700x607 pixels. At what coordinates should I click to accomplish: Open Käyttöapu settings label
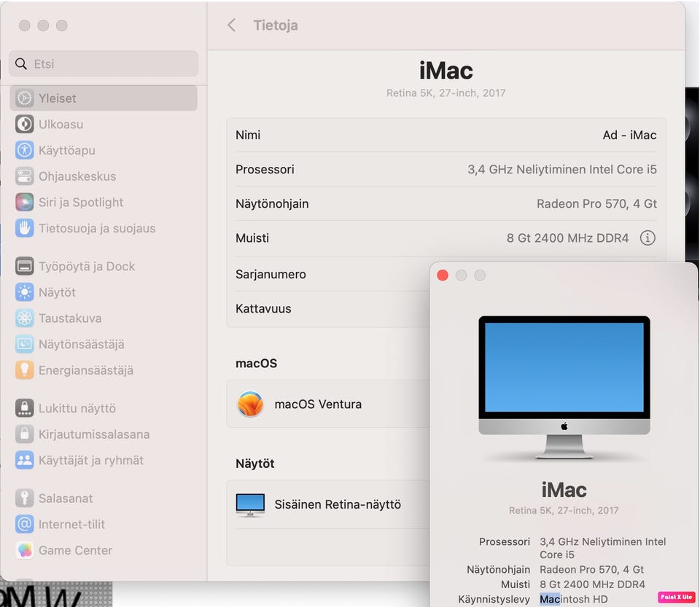click(67, 150)
